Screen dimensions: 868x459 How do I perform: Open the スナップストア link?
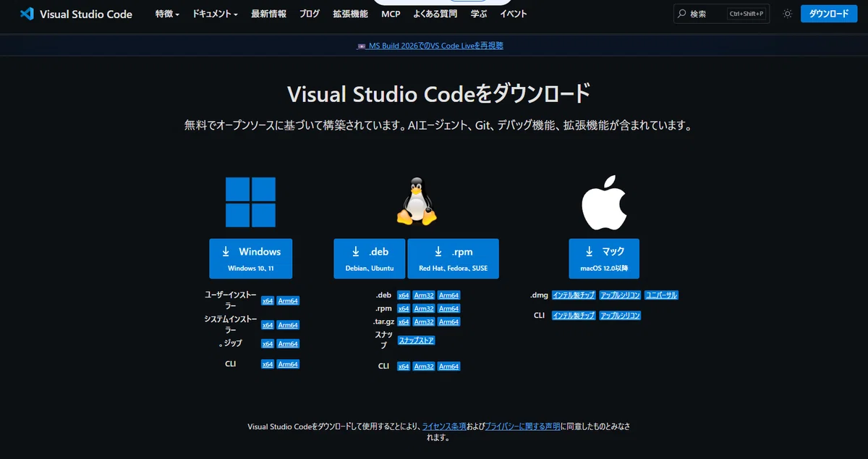coord(416,340)
